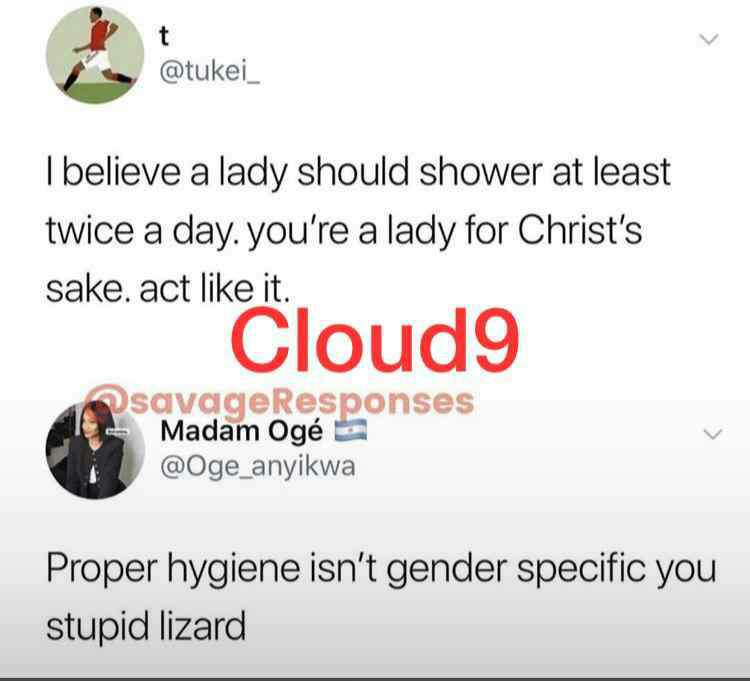This screenshot has width=750, height=681.
Task: Open the @tukei_ handle profile link
Action: coord(210,73)
